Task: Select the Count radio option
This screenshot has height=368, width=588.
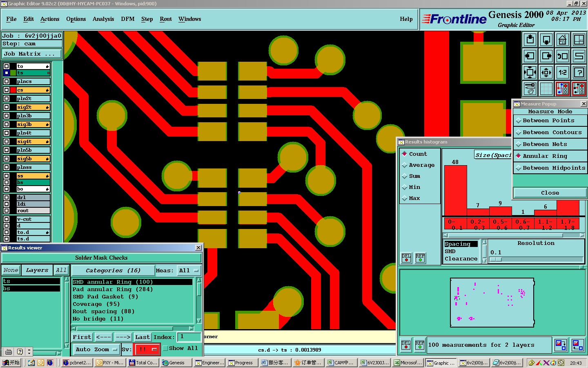Action: pos(405,154)
